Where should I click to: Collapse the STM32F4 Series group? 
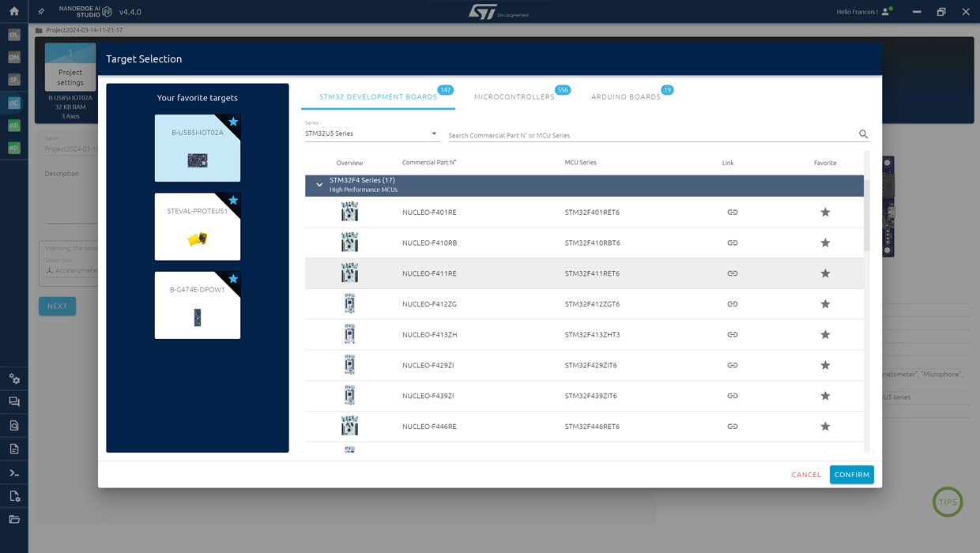(319, 185)
